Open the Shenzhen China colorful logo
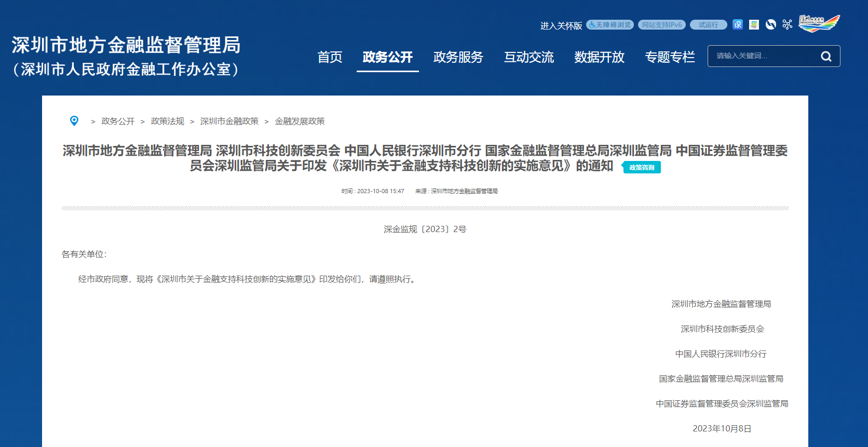This screenshot has height=447, width=868. click(819, 23)
